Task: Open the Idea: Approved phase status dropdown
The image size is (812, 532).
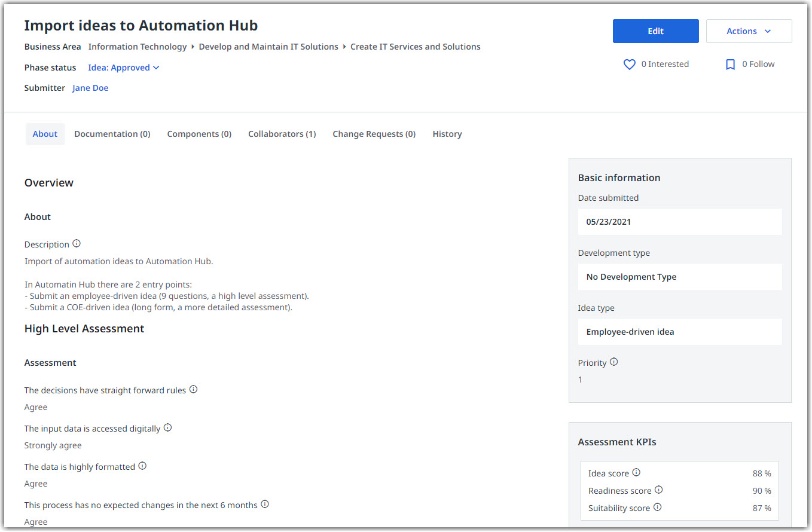Action: click(x=124, y=68)
